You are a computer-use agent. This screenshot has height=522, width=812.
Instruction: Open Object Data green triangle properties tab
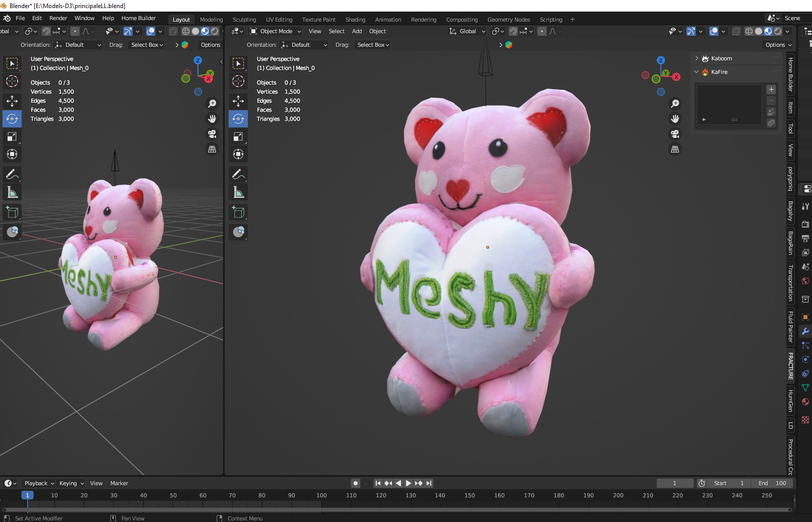[805, 388]
